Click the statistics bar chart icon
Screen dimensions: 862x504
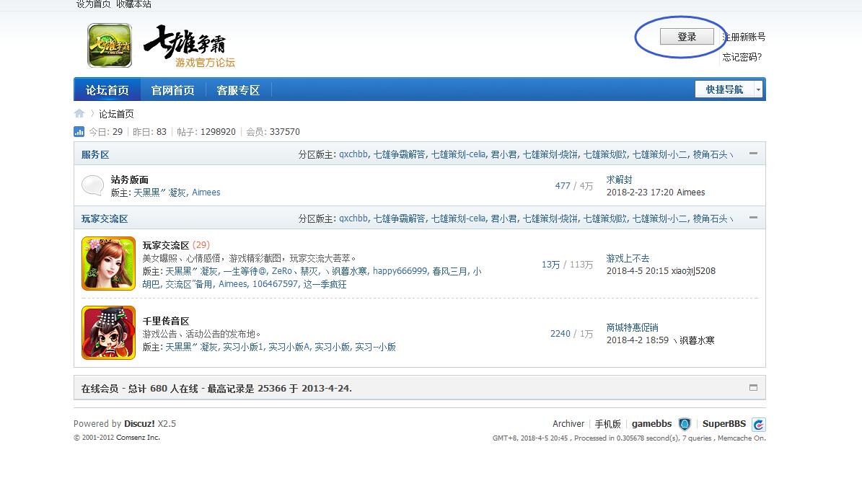coord(79,132)
